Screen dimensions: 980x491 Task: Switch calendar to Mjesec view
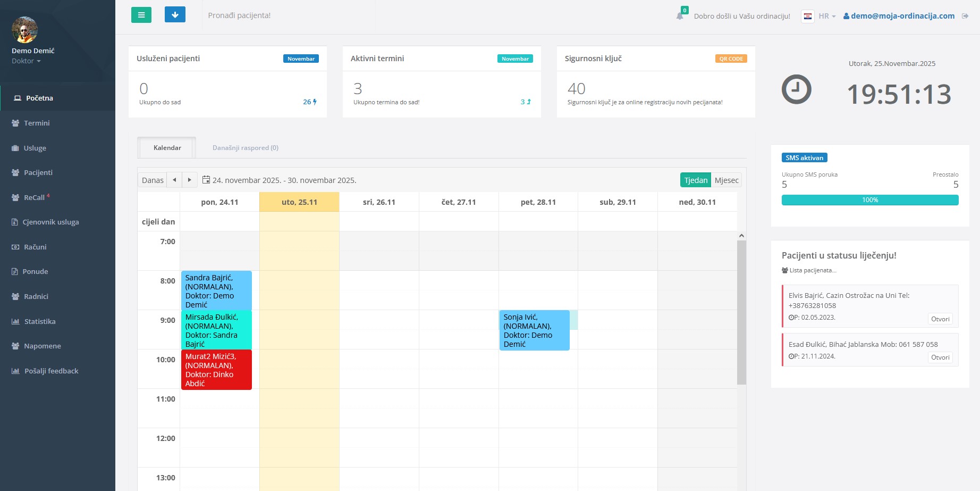(726, 180)
